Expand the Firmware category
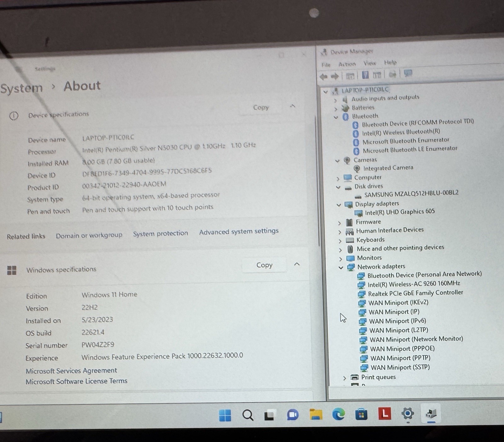Image resolution: width=504 pixels, height=442 pixels. [340, 223]
